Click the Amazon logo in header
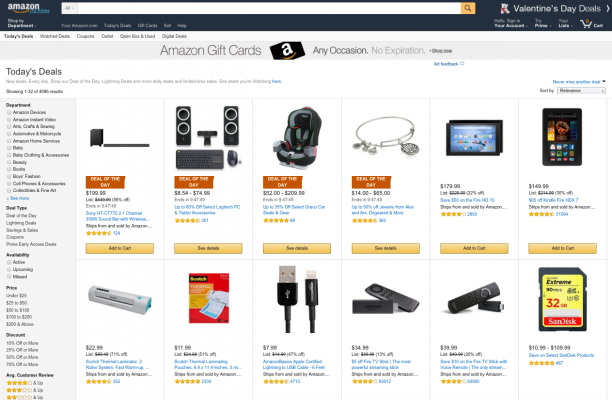This screenshot has height=400, width=612. [x=23, y=7]
